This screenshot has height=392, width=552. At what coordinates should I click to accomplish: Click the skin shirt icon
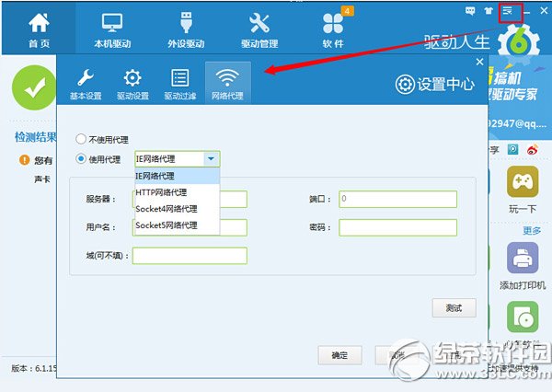tap(489, 11)
